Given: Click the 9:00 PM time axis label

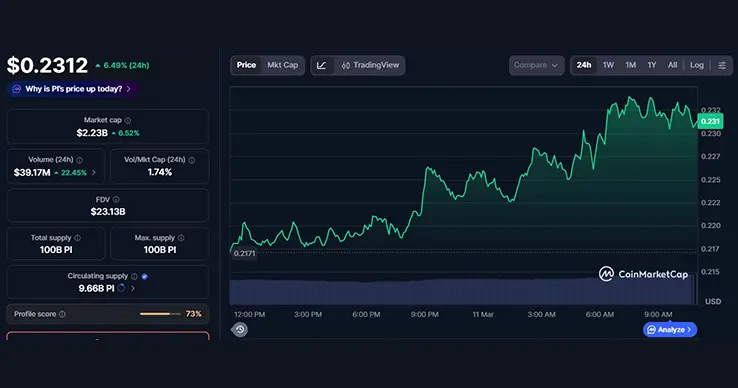Looking at the screenshot, I should pyautogui.click(x=425, y=315).
